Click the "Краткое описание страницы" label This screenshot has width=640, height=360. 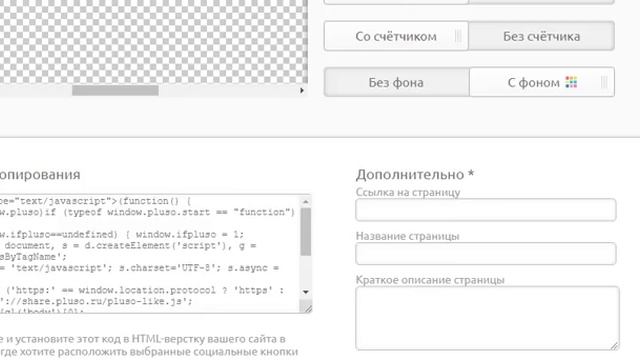(x=430, y=280)
